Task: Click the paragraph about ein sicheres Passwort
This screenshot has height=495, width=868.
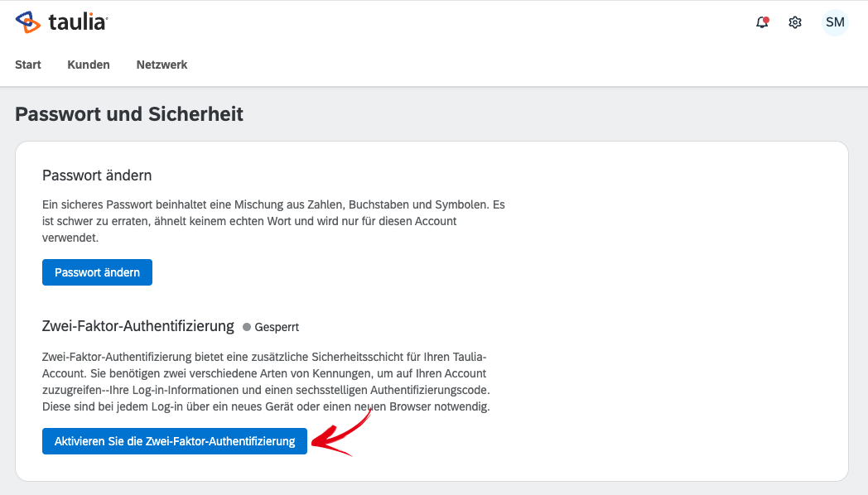Action: point(273,221)
